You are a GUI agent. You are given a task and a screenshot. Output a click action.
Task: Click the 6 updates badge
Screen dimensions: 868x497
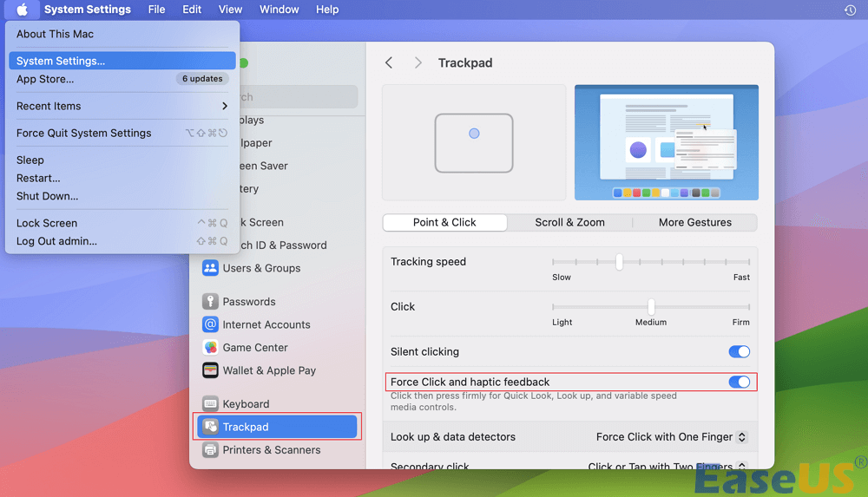tap(202, 79)
